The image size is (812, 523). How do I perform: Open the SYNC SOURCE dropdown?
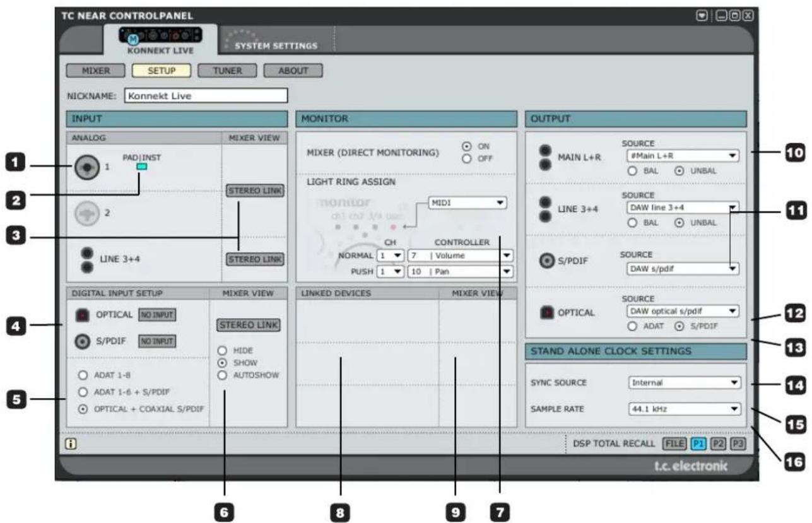[x=685, y=382]
